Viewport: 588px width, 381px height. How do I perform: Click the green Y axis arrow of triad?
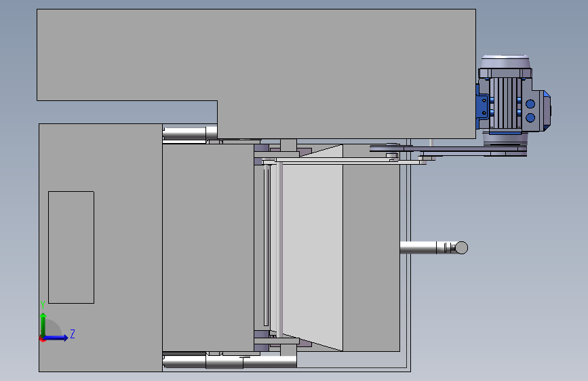(x=43, y=324)
